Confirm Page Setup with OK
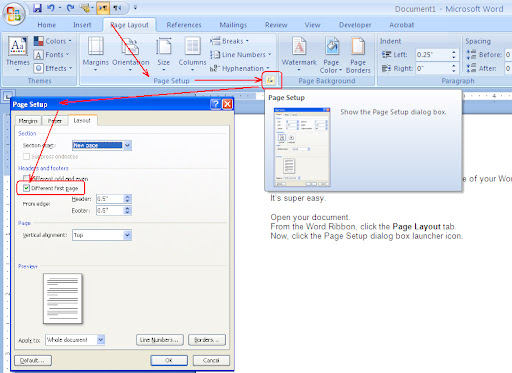Screen dimensions: 512x373 point(169,360)
